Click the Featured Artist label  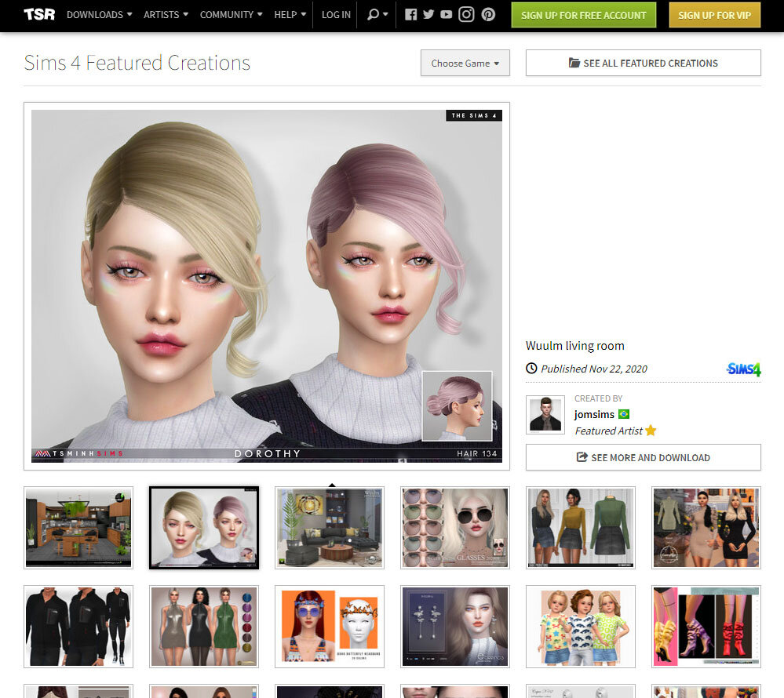click(608, 431)
